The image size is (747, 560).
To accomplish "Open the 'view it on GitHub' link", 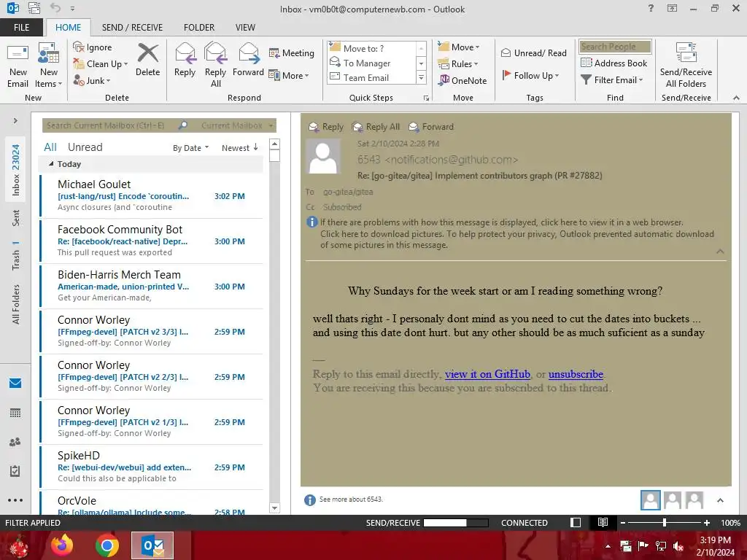I will point(487,374).
